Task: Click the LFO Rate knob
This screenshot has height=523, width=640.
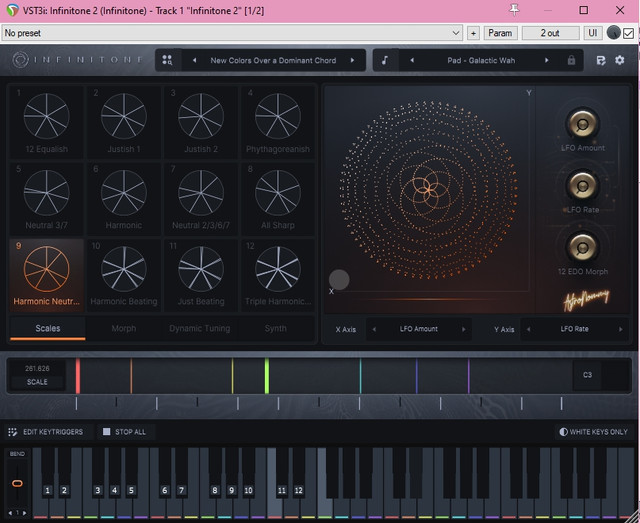Action: pyautogui.click(x=582, y=186)
